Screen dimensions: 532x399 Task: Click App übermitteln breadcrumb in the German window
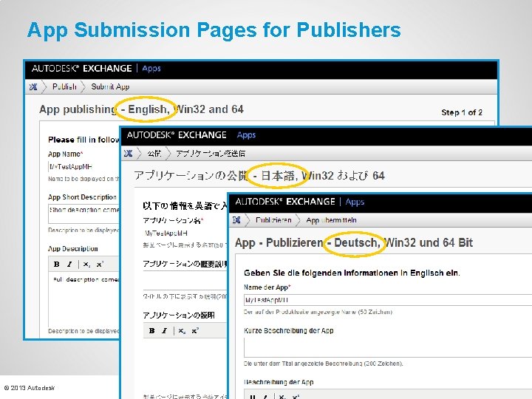pyautogui.click(x=331, y=220)
